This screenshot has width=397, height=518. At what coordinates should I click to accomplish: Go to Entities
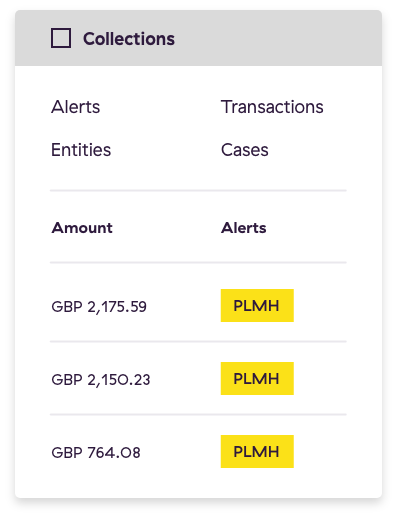click(81, 150)
